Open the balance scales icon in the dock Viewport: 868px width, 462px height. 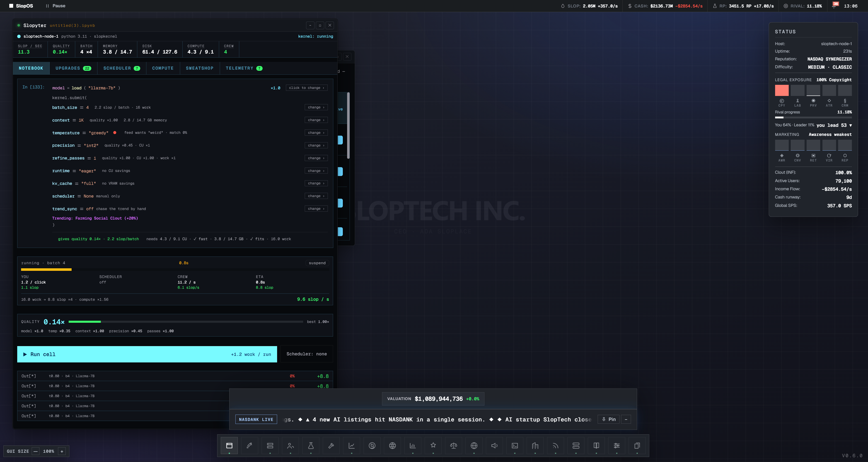[x=454, y=445]
